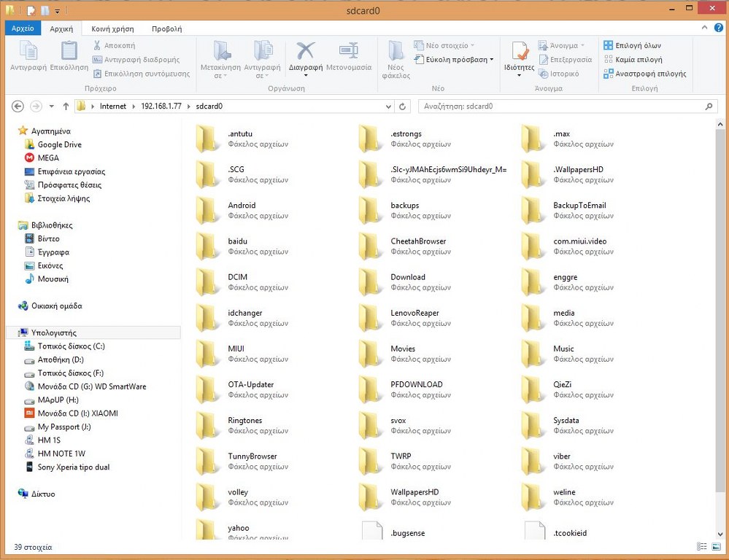729x560 pixels.
Task: Invert selection (Αναστροφή επιλογής)
Action: (x=644, y=74)
